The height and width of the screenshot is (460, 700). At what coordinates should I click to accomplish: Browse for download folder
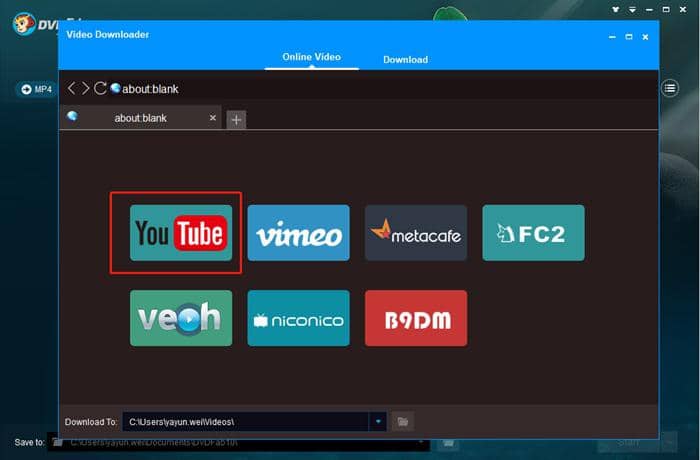click(x=403, y=422)
